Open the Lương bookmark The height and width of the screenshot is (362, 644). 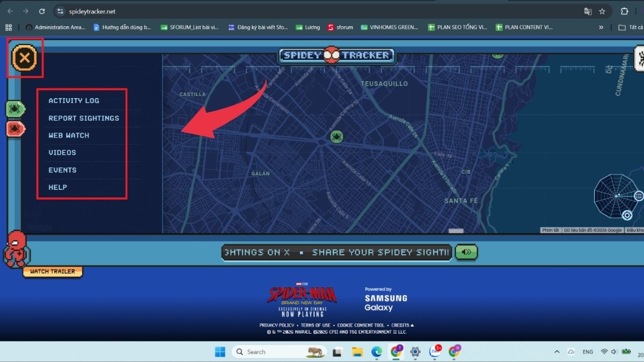tap(308, 27)
